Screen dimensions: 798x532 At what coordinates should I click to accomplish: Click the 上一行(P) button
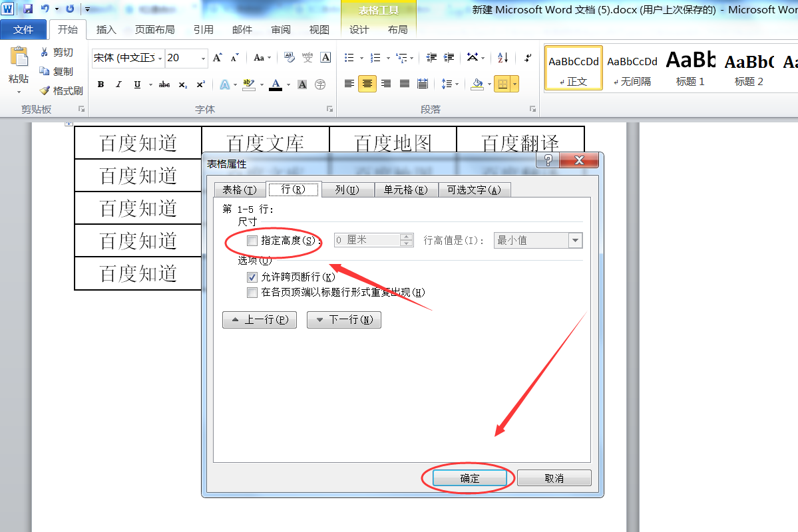pos(260,319)
